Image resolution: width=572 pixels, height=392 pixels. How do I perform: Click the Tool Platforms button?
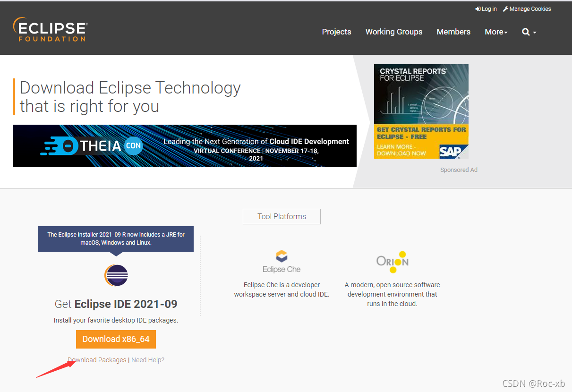click(282, 216)
